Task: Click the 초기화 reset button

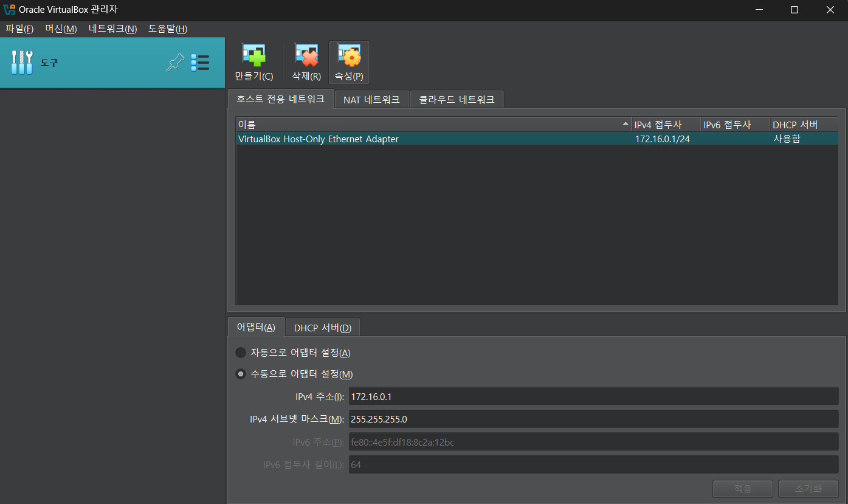Action: tap(808, 489)
